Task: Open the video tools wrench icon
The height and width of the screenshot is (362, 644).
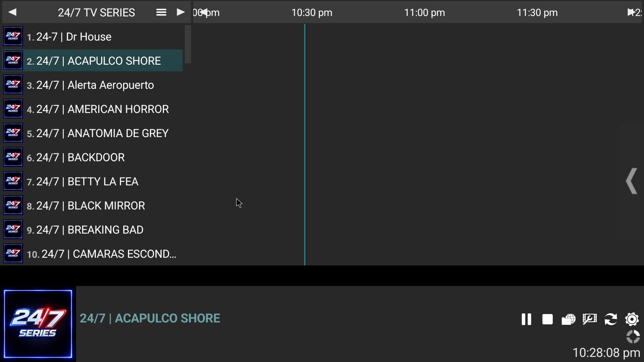Action: tap(590, 319)
